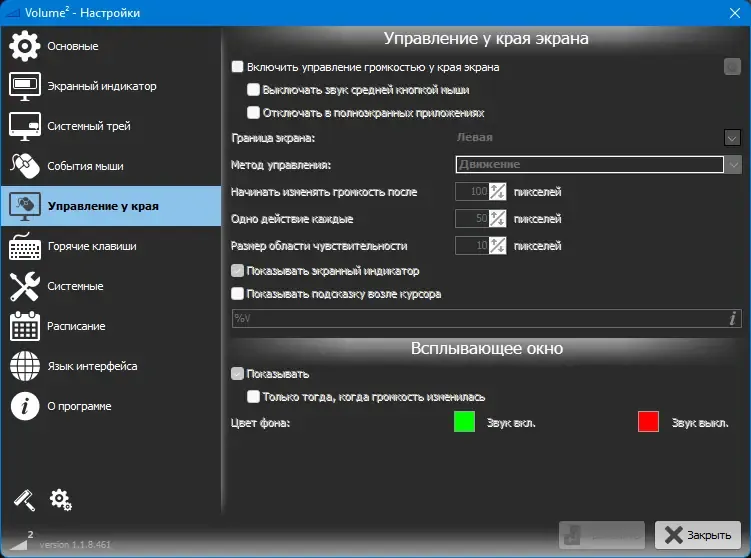
Task: Pick the red Звук выкл. background color
Action: pos(648,421)
